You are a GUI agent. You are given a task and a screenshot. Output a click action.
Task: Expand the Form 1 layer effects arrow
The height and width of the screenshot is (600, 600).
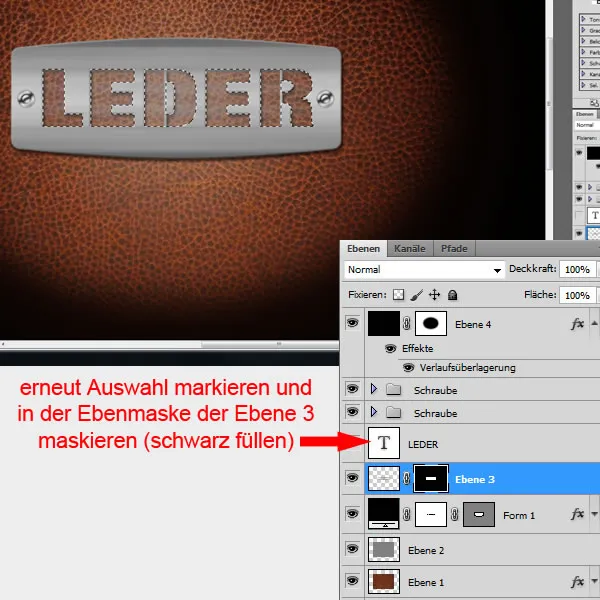595,515
